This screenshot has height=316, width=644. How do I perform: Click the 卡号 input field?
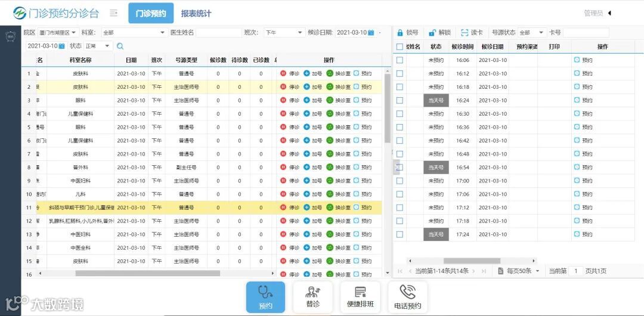tap(586, 32)
